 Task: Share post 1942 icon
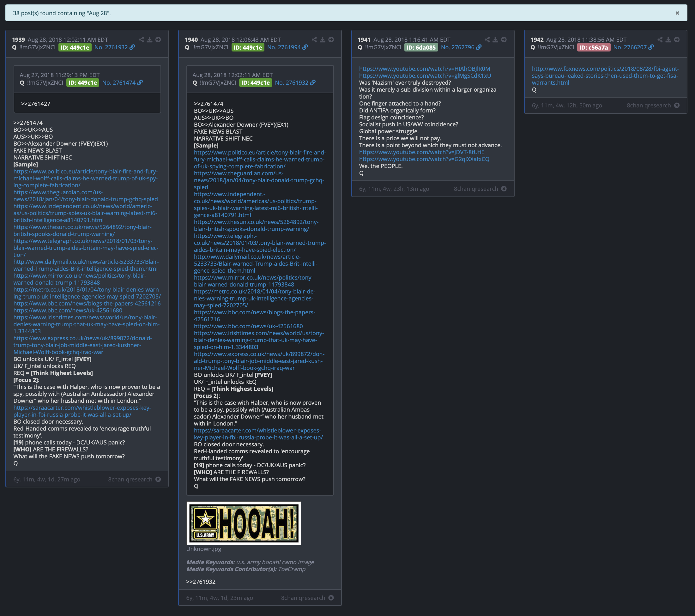[x=660, y=40]
